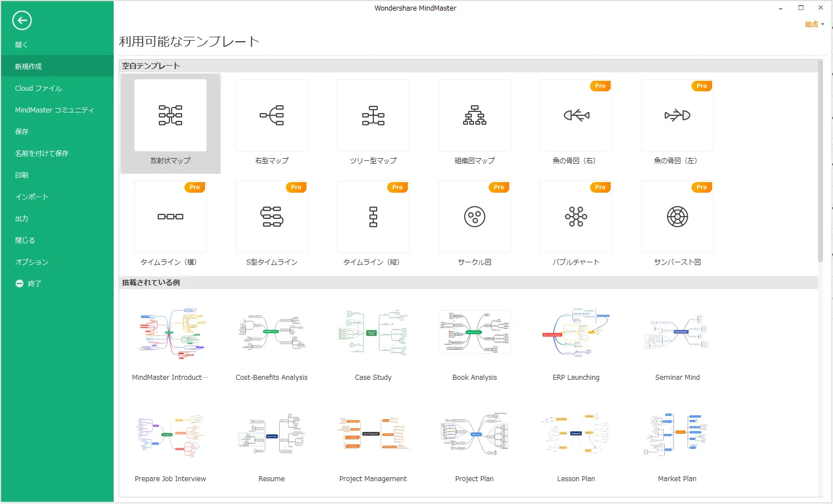
Task: Click the 利用可能なテンプレート heading
Action: (189, 42)
